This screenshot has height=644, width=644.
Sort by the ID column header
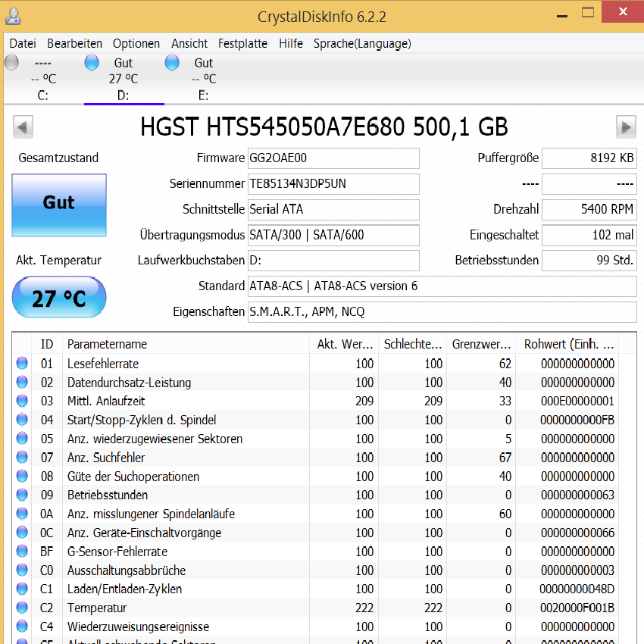[x=47, y=344]
